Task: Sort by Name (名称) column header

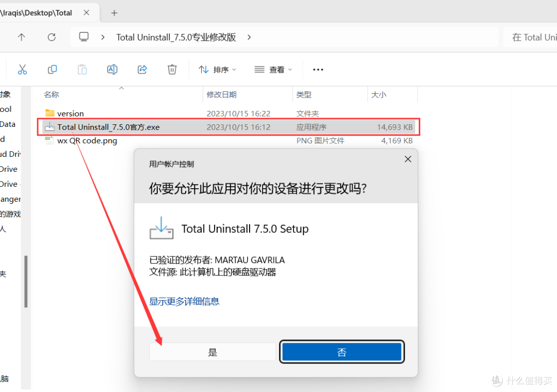Action: tap(51, 94)
